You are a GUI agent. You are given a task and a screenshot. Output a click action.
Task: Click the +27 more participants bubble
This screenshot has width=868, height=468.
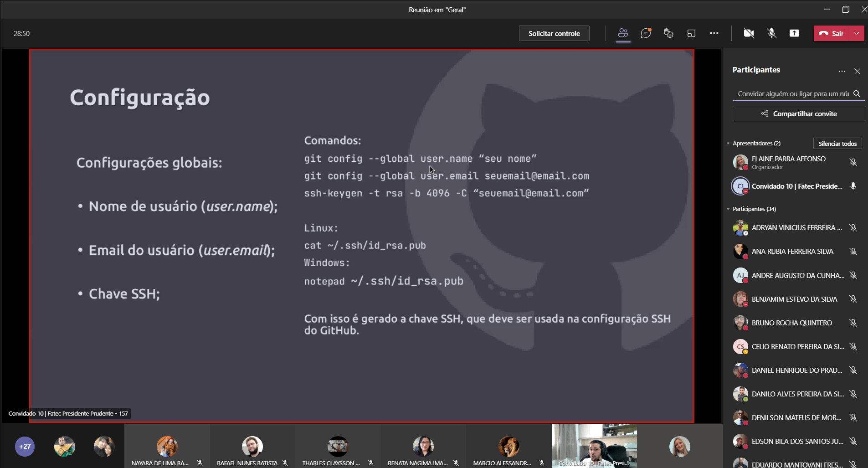point(25,447)
